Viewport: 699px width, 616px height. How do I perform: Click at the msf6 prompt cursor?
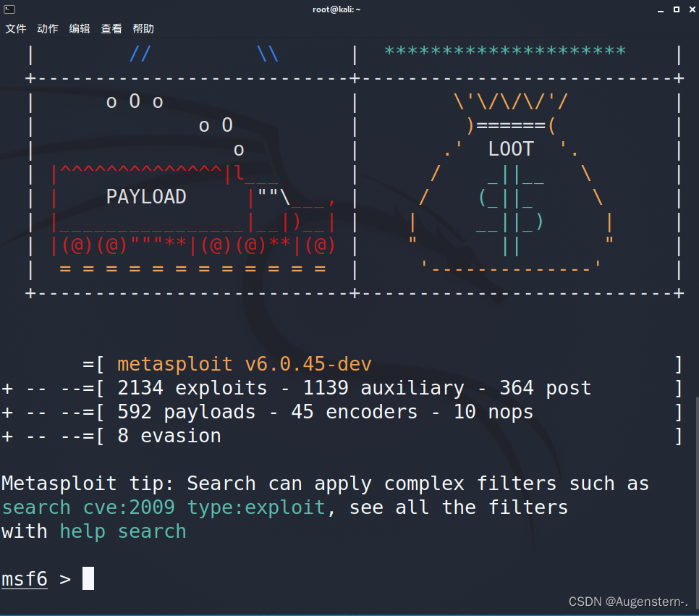tap(88, 578)
